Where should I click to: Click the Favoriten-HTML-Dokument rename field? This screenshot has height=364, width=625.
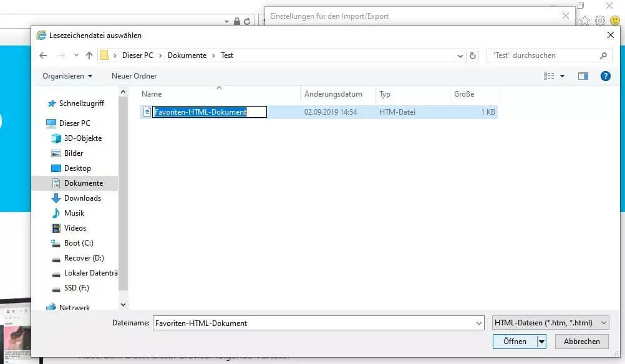[x=210, y=112]
